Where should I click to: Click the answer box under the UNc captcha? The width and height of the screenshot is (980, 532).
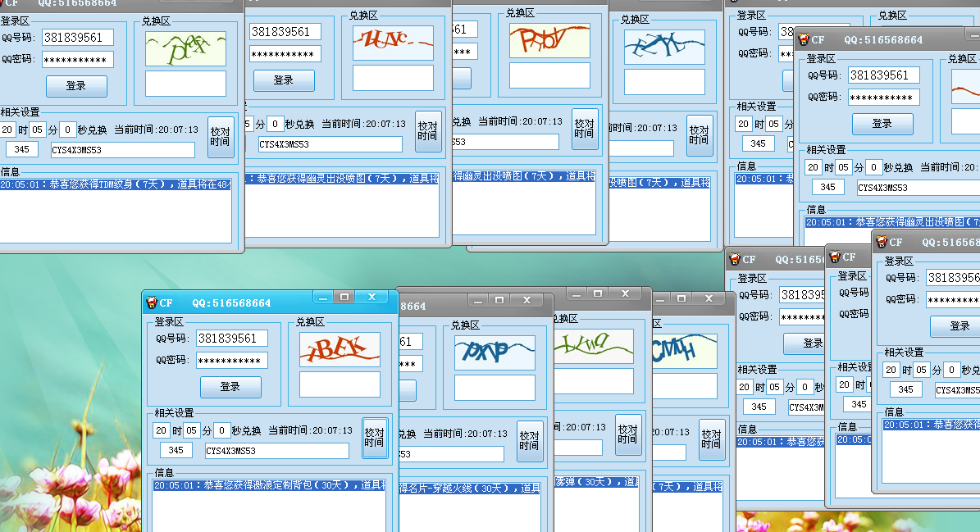coord(393,78)
